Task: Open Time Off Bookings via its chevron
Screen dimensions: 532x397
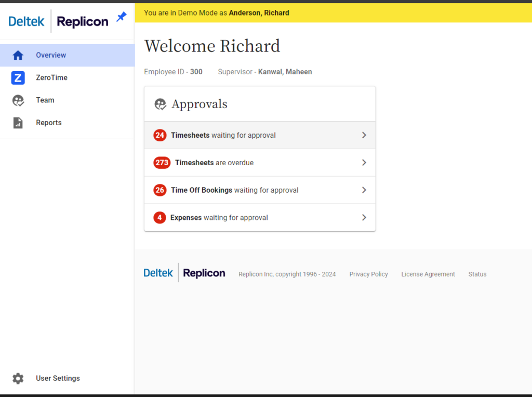Action: point(364,190)
